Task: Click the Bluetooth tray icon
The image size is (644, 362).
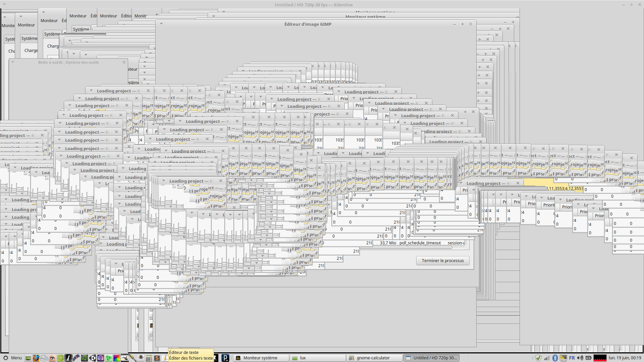Action: (555, 358)
